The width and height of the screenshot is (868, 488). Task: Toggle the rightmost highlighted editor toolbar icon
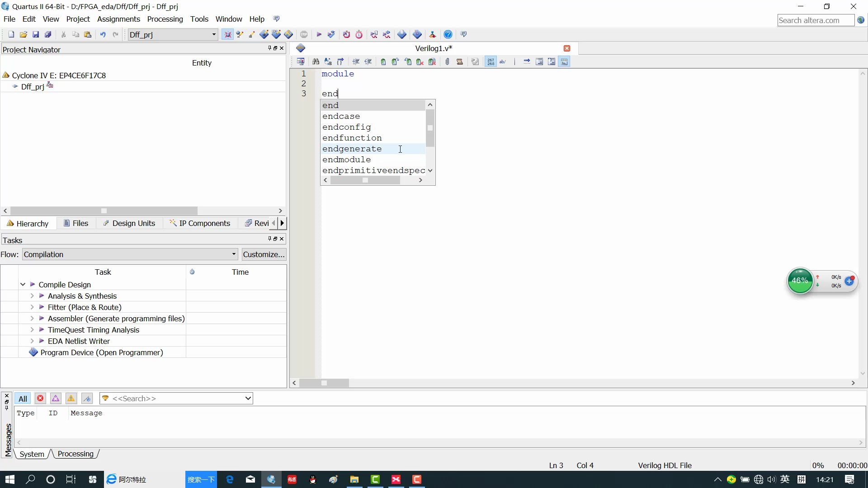pos(564,62)
